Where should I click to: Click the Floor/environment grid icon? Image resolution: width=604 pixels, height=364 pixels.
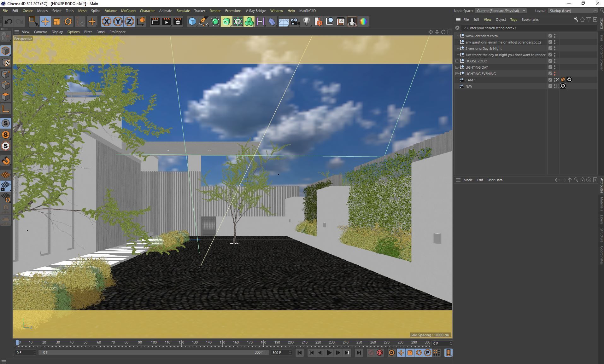(283, 21)
